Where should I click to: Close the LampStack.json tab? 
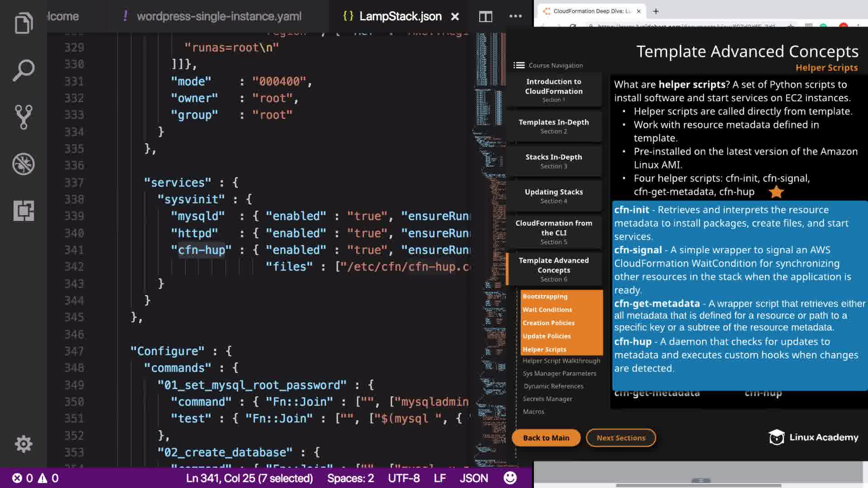(x=455, y=17)
